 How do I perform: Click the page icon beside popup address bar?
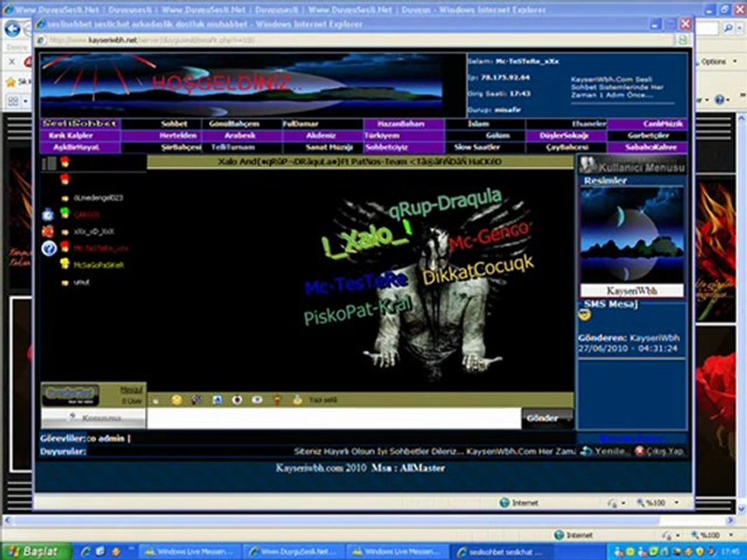(682, 40)
